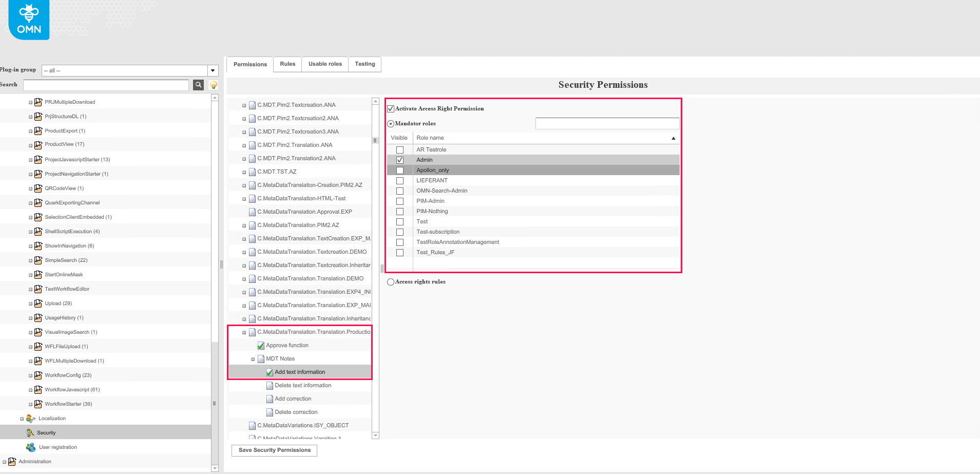Open the Testing tab
This screenshot has width=980, height=474.
click(x=364, y=64)
